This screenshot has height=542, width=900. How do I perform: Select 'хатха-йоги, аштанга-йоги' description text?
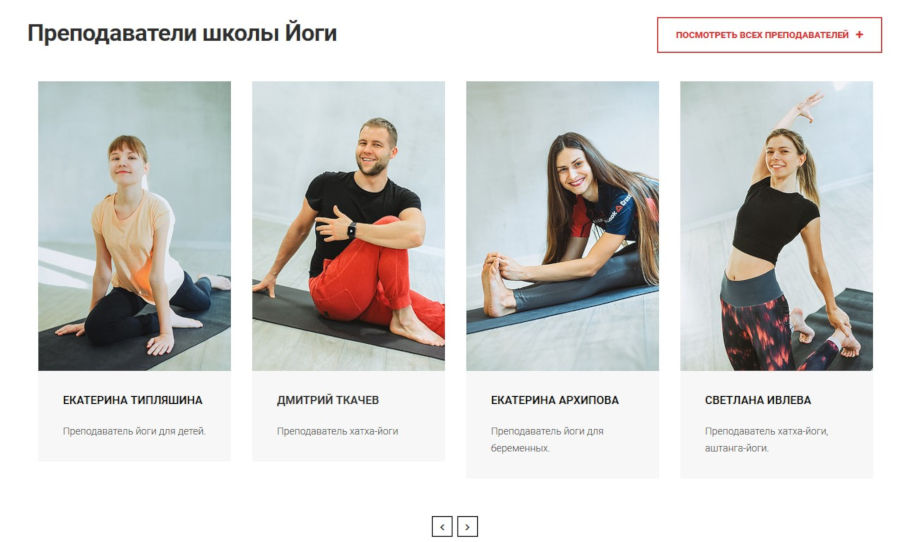[x=766, y=439]
